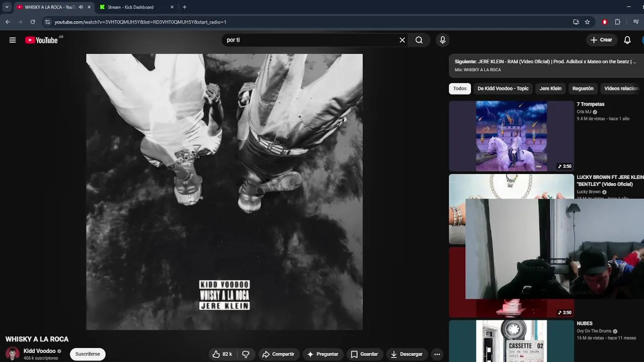
Task: Click Ovy On The Drums channel name
Action: tap(594, 331)
